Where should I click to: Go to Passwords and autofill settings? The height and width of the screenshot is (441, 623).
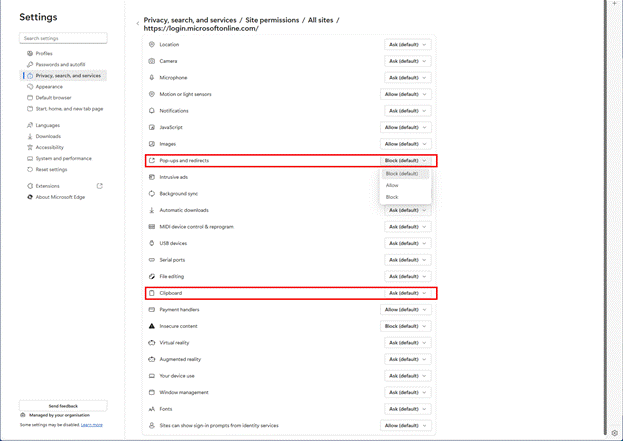(x=60, y=64)
